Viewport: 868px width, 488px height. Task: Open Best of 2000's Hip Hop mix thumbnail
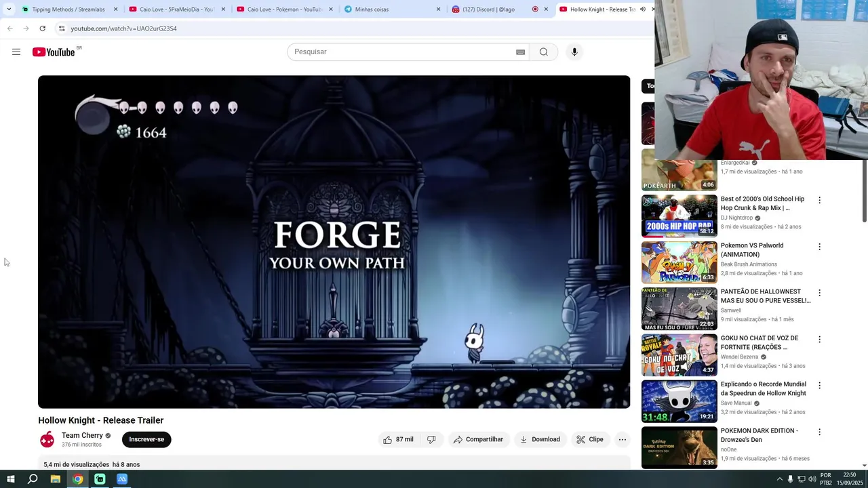(x=679, y=216)
